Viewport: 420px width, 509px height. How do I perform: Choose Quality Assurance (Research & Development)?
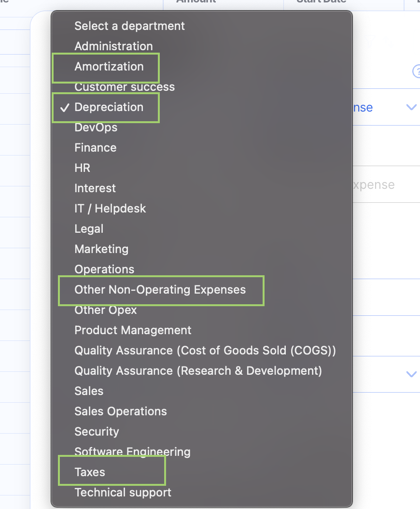click(x=198, y=371)
